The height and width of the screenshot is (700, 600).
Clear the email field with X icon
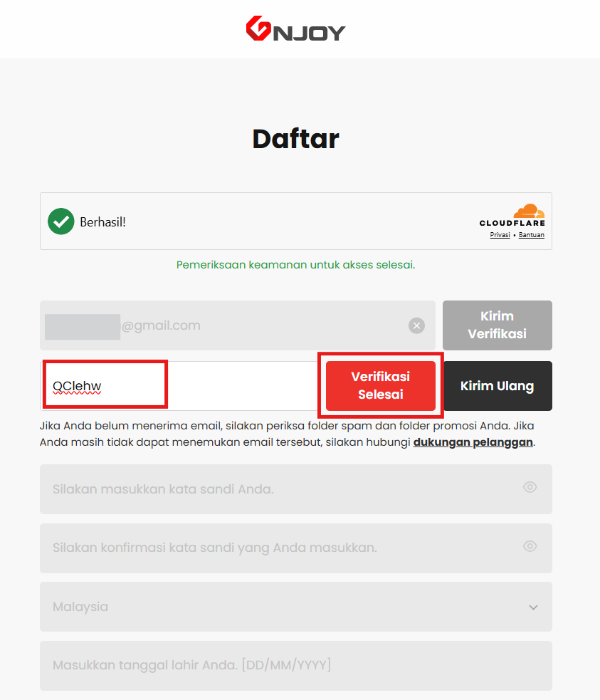[x=416, y=325]
